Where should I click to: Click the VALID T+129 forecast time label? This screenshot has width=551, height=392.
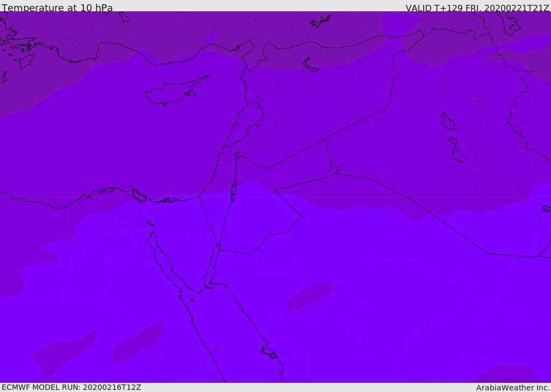coord(477,8)
